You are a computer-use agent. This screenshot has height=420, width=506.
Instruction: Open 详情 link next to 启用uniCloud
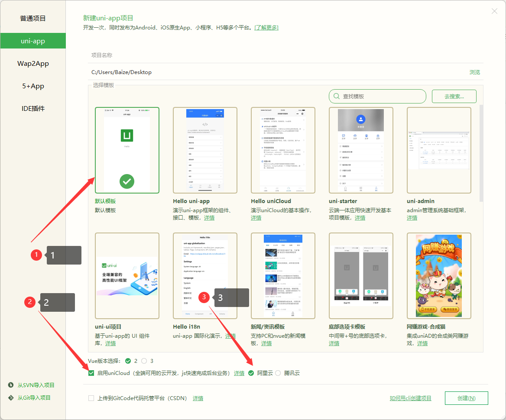click(239, 373)
